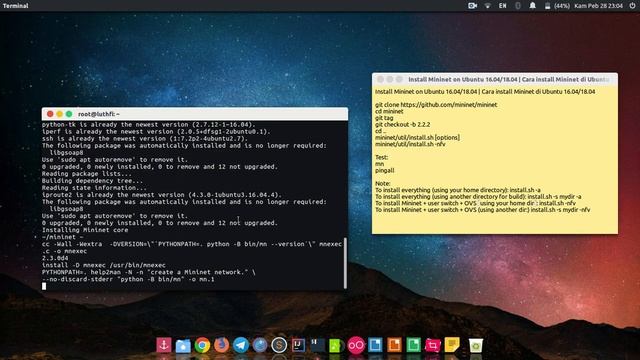Open the notifications bell indicator
This screenshot has height=360, width=640.
533,6
